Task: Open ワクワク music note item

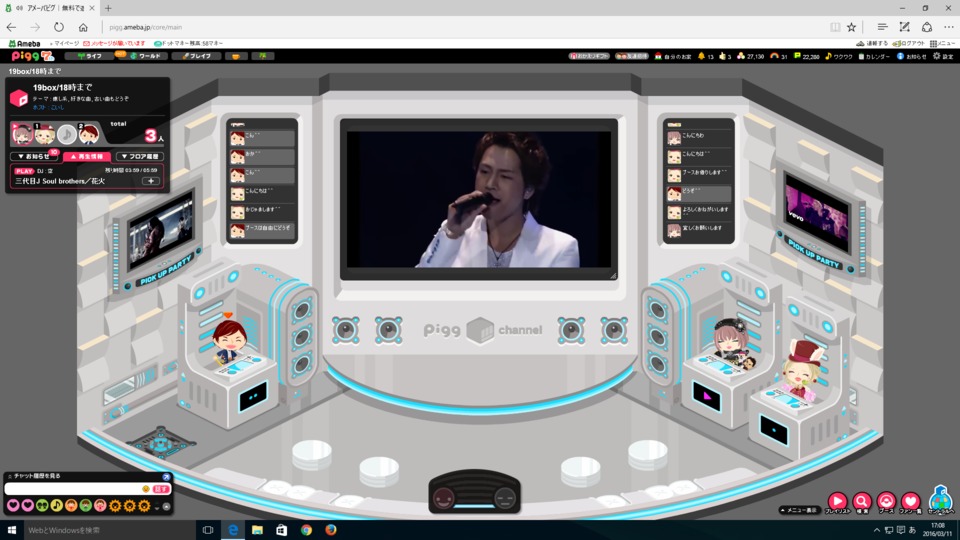Action: (x=839, y=56)
